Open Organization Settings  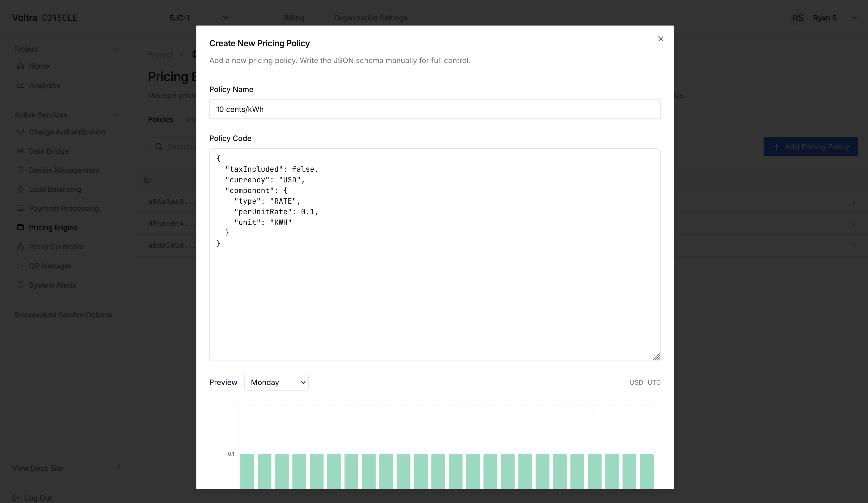[x=370, y=18]
